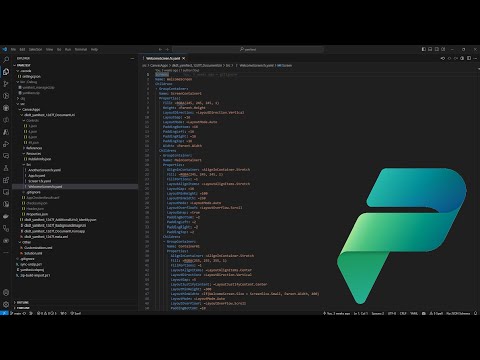Screen dimensions: 480x360
Task: Click the Spaces: 2 indentation indicator
Action: click(378, 313)
